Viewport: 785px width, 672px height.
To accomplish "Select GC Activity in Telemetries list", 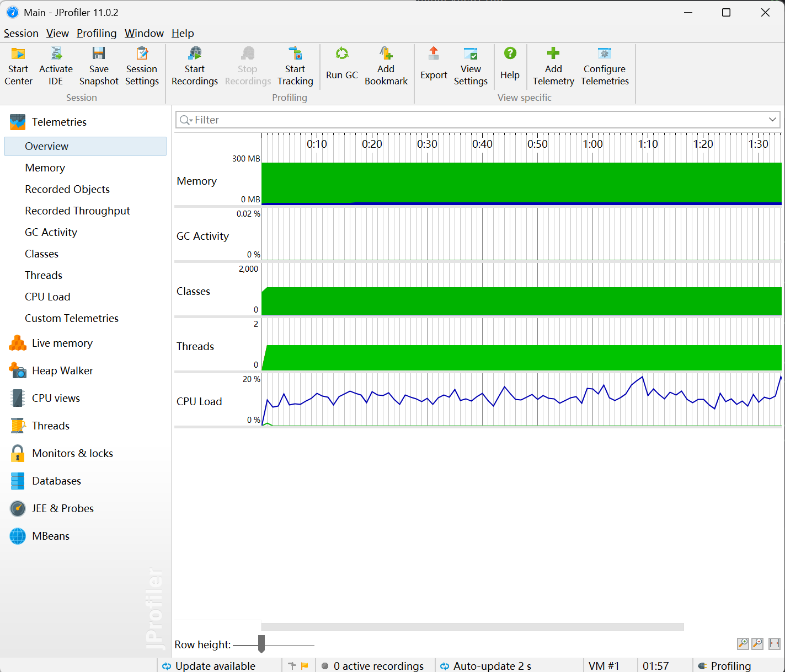I will [x=51, y=232].
